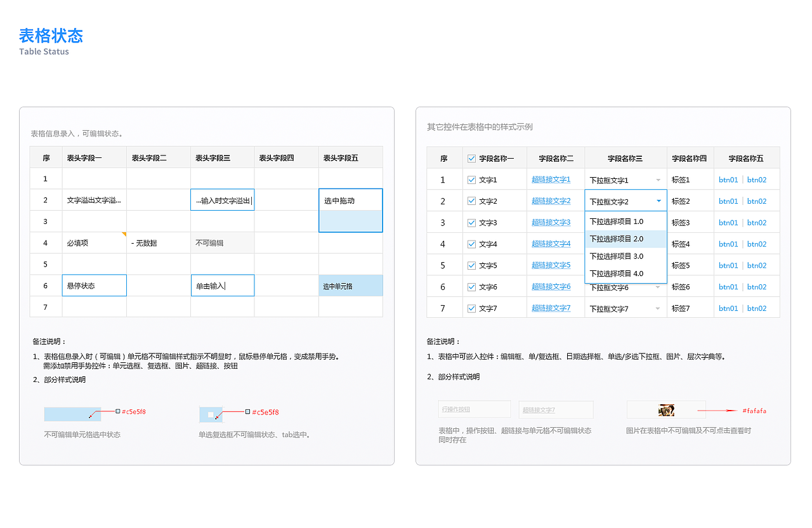Select the 选中拖动 cell
The image size is (812, 528).
[x=351, y=200]
